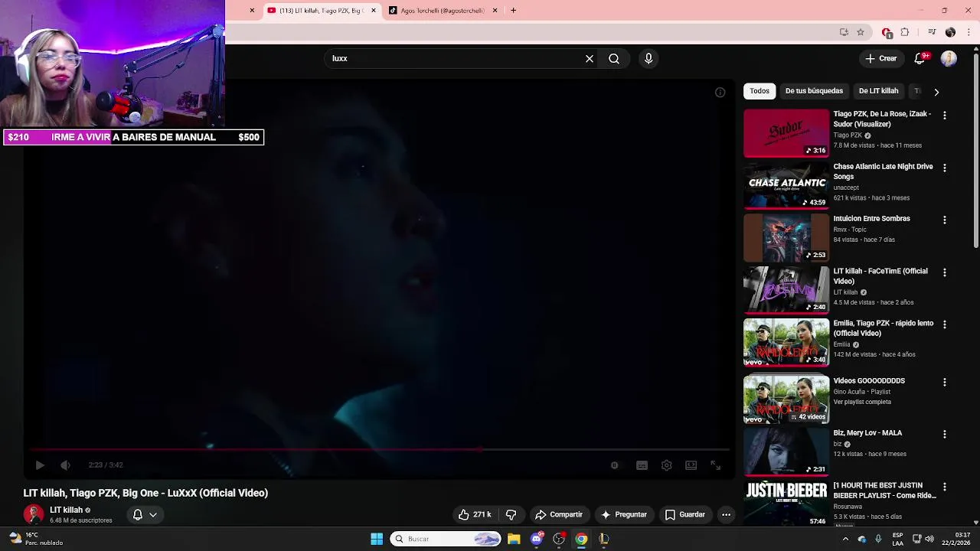Viewport: 980px width, 551px height.
Task: Open Chrome extensions puzzle icon
Action: [x=905, y=32]
